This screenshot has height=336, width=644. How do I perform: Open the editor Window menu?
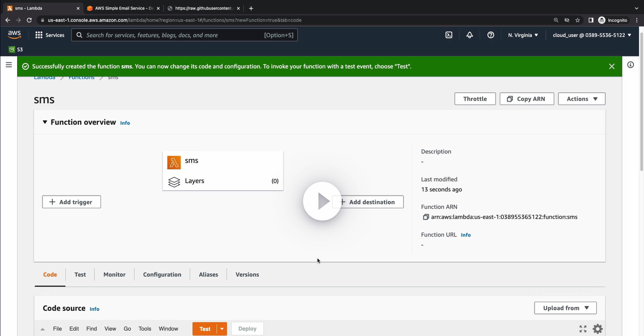(168, 329)
